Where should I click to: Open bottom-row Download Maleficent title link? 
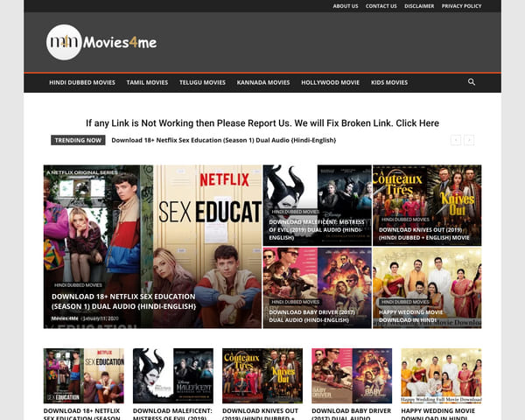172,414
